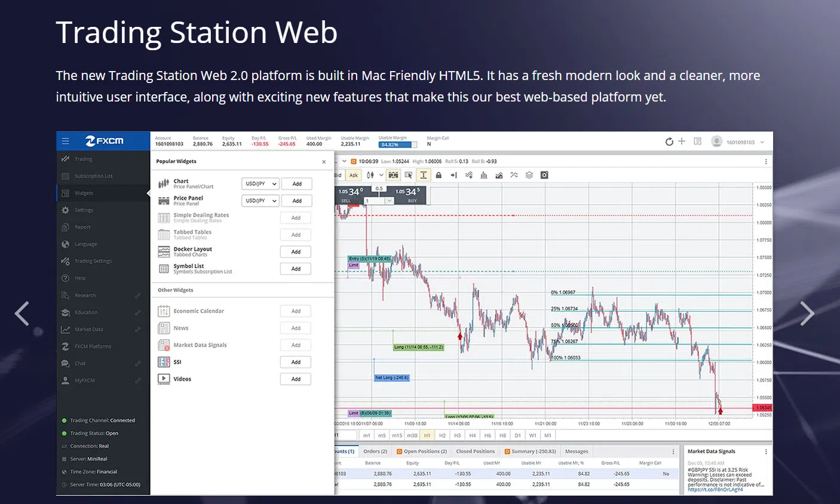Close the Popular Widgets panel

pyautogui.click(x=324, y=162)
